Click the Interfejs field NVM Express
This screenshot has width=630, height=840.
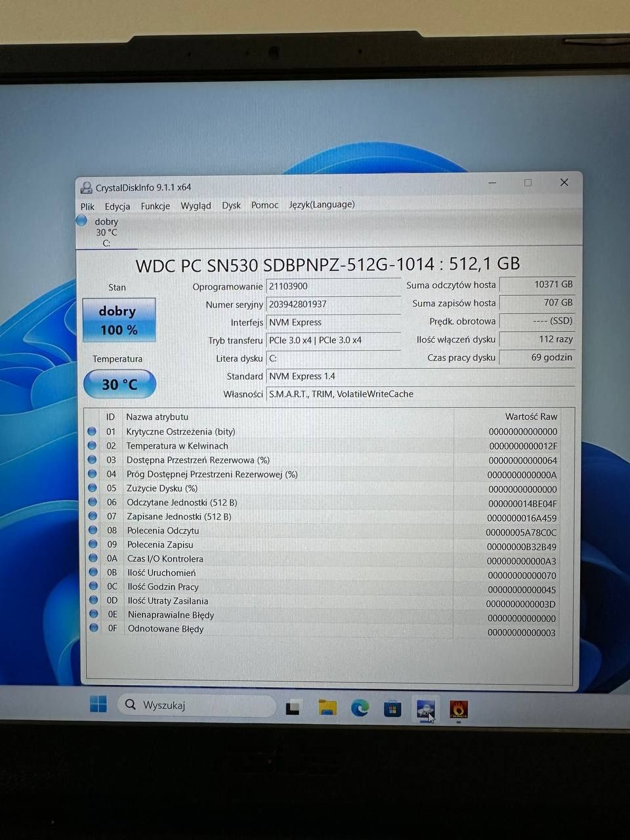333,322
